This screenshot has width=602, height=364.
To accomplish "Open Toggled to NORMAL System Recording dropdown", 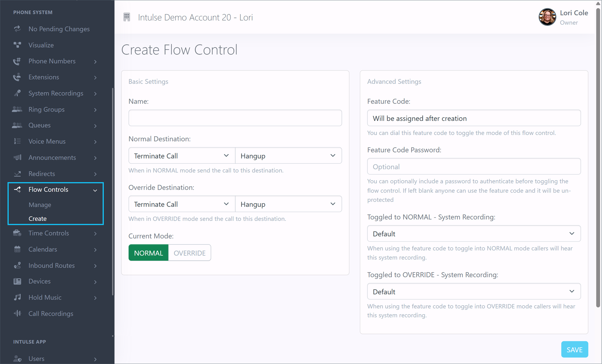I will [x=474, y=233].
